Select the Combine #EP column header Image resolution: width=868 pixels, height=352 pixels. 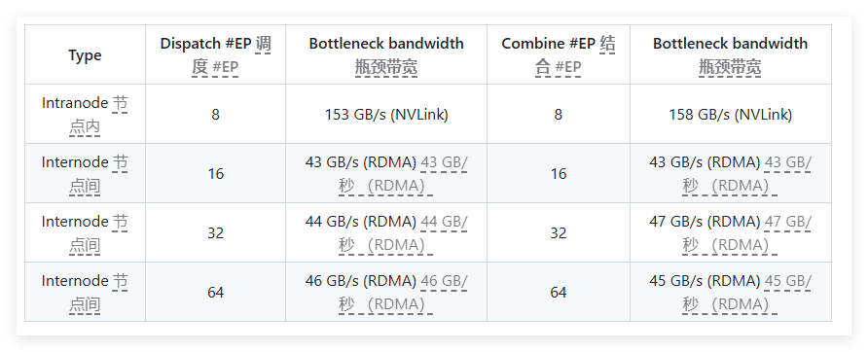tap(558, 54)
